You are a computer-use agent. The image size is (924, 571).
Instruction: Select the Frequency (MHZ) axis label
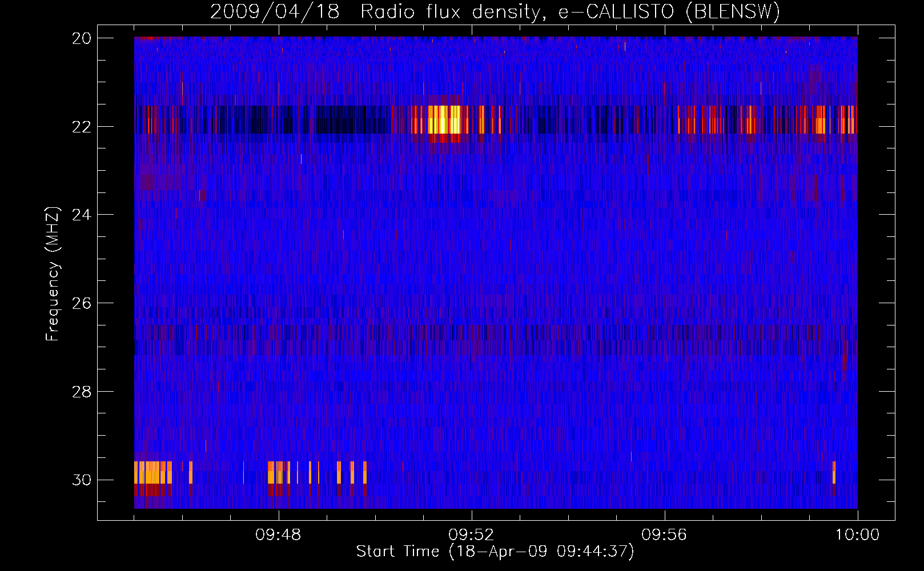[x=52, y=274]
